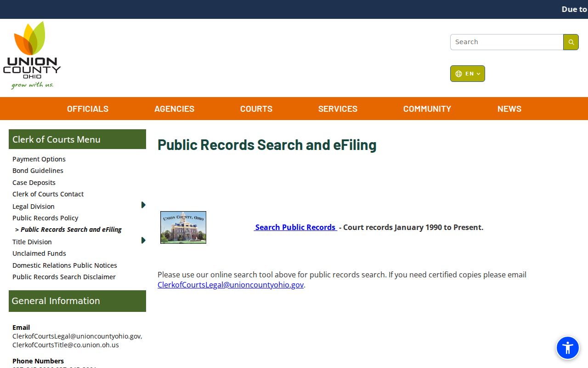Open Case Deposits page
This screenshot has width=588, height=368.
tap(34, 183)
